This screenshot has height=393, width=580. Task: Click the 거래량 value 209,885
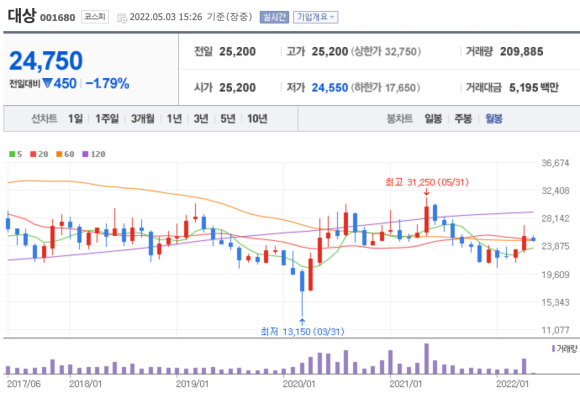pyautogui.click(x=522, y=52)
